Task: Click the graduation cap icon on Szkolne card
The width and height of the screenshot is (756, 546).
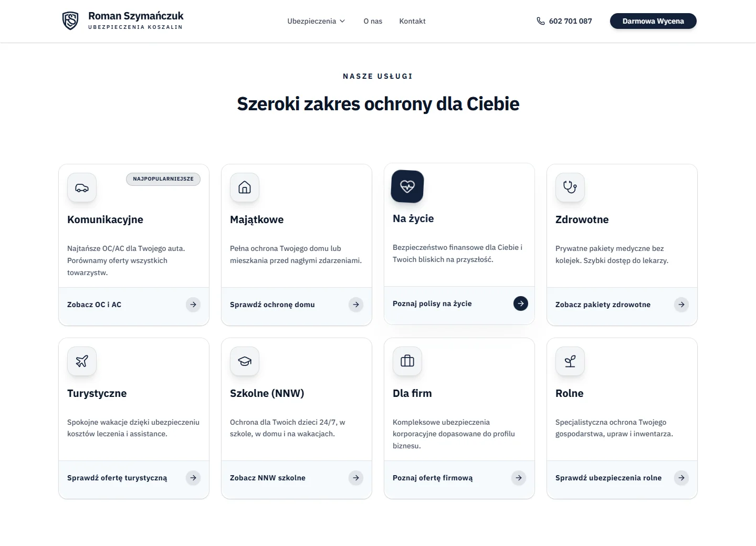Action: [245, 361]
